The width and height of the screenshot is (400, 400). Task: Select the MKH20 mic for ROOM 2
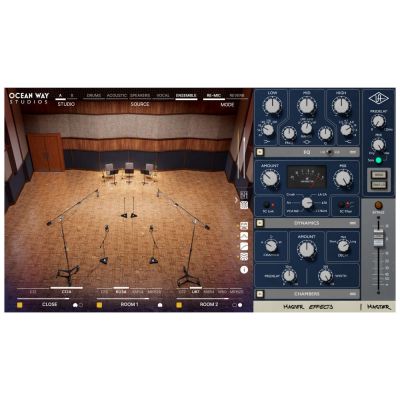pos(236,292)
